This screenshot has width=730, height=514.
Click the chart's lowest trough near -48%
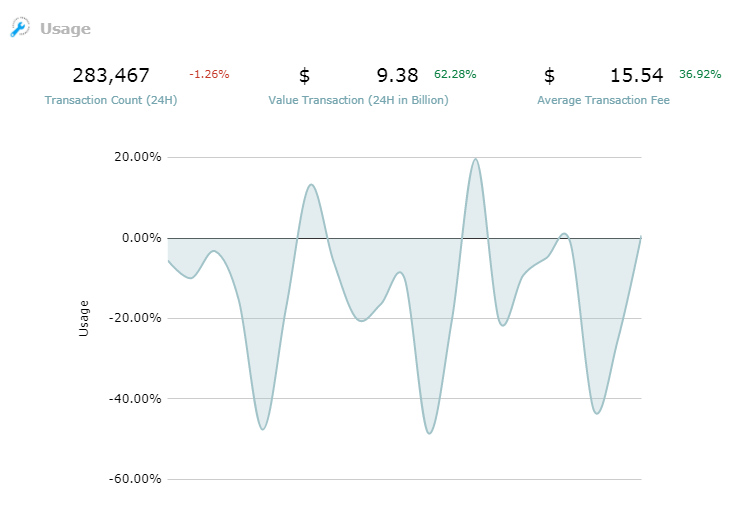pos(429,433)
